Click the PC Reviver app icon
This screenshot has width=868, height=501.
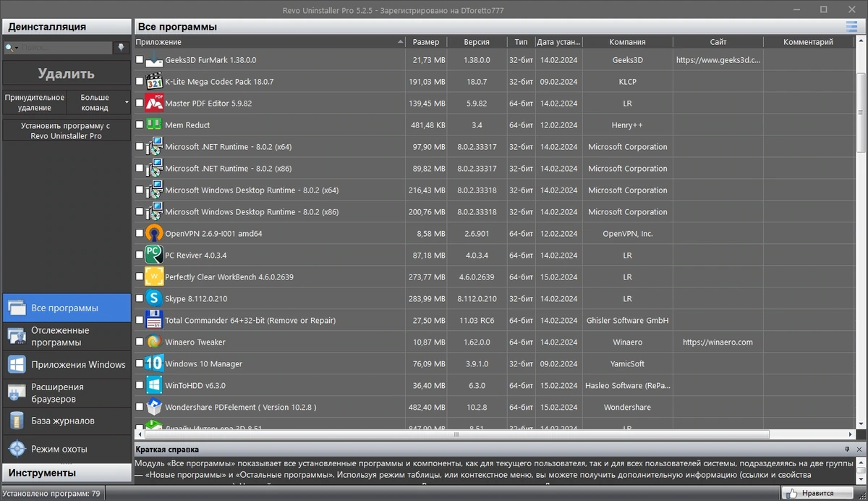[x=154, y=256]
